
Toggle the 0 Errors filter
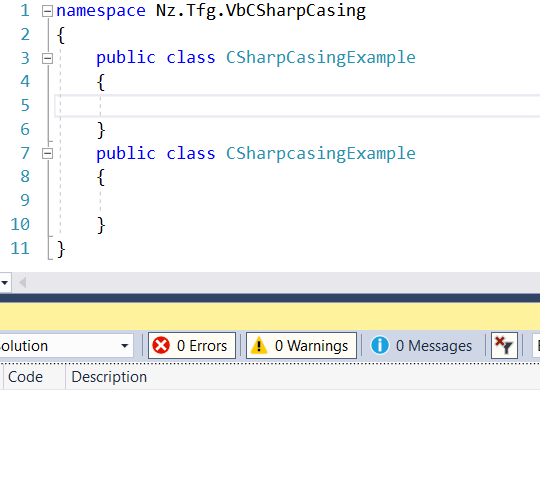click(x=192, y=345)
